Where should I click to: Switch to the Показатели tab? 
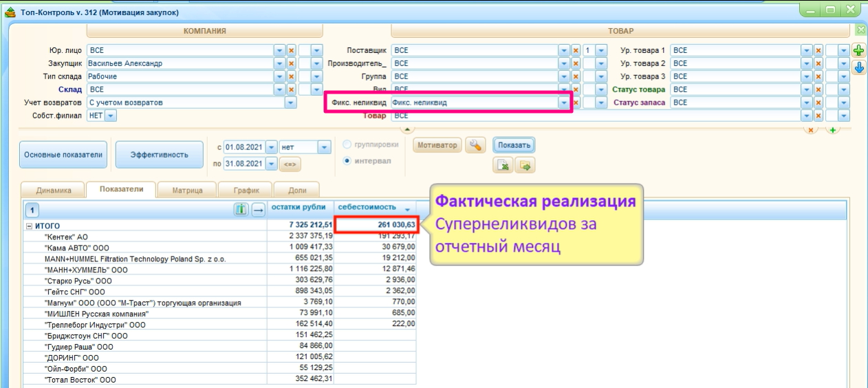pyautogui.click(x=121, y=189)
